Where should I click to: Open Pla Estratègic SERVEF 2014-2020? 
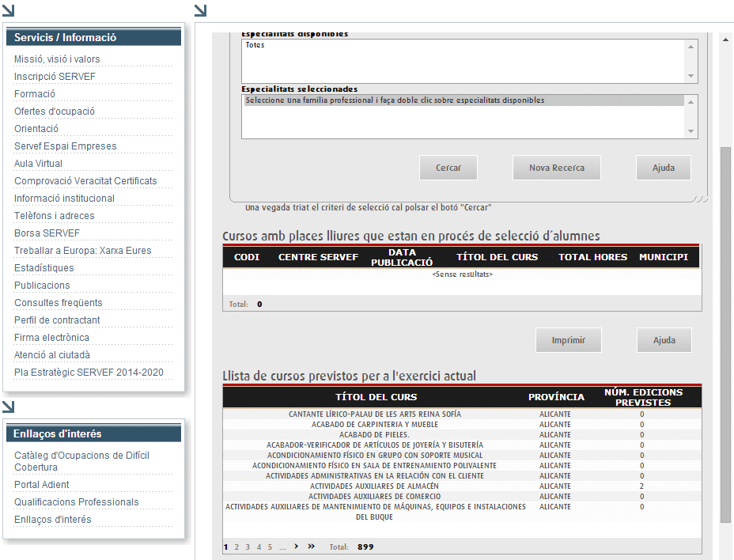(89, 373)
